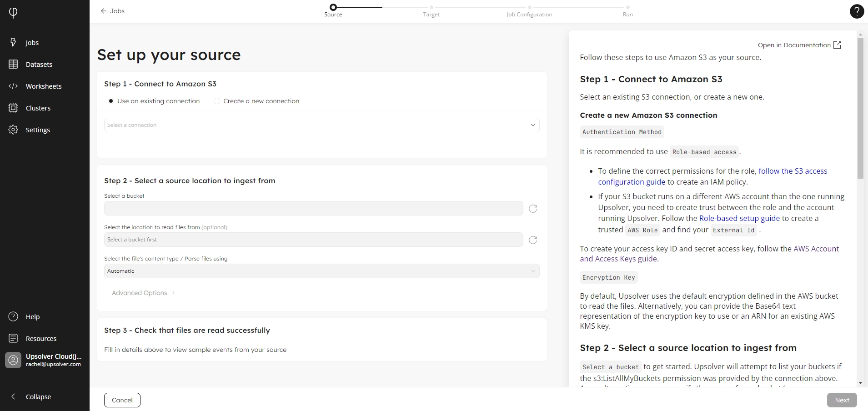
Task: Select Use an existing connection
Action: (x=111, y=101)
